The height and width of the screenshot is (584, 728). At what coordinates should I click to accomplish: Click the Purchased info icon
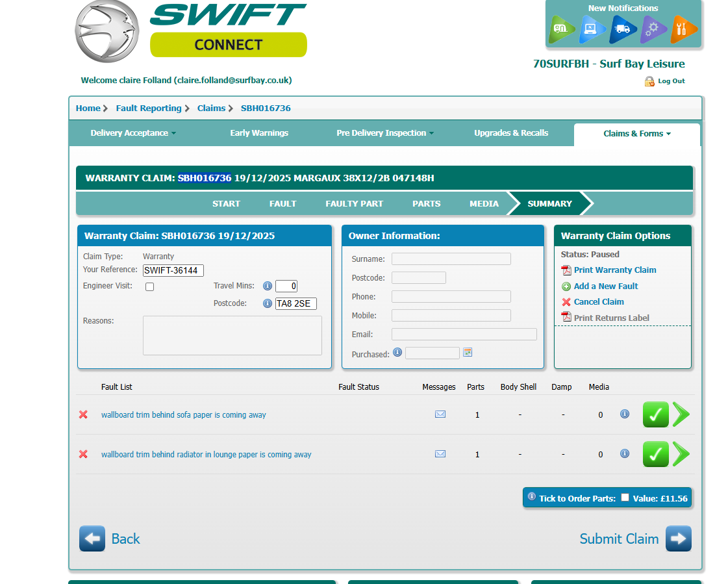click(x=397, y=352)
